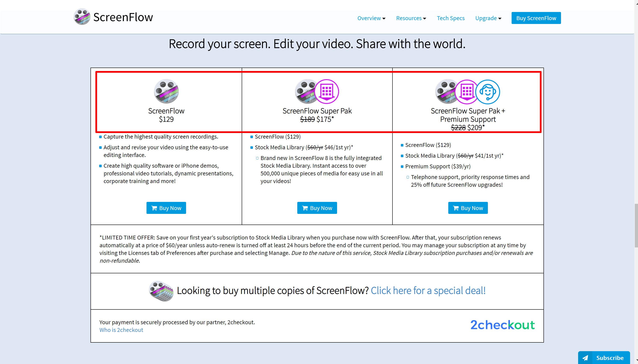638x364 pixels.
Task: Open the Overview dropdown menu
Action: pyautogui.click(x=371, y=18)
